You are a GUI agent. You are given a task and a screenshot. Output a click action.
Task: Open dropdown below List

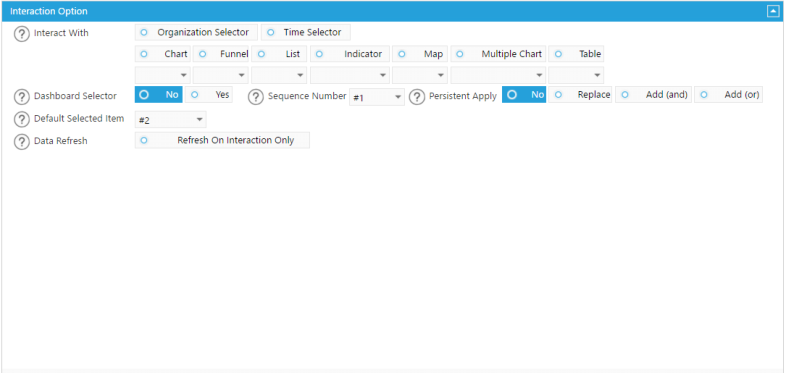(279, 75)
